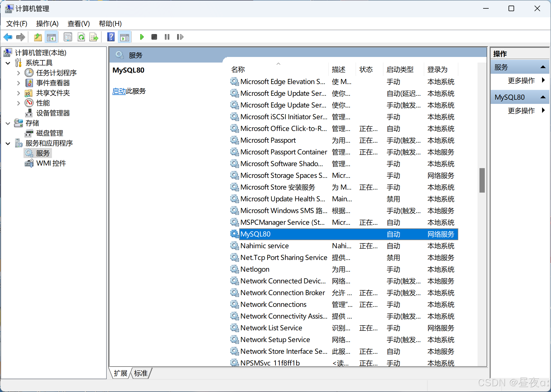Sort services by 启动类型 column header

coord(400,70)
